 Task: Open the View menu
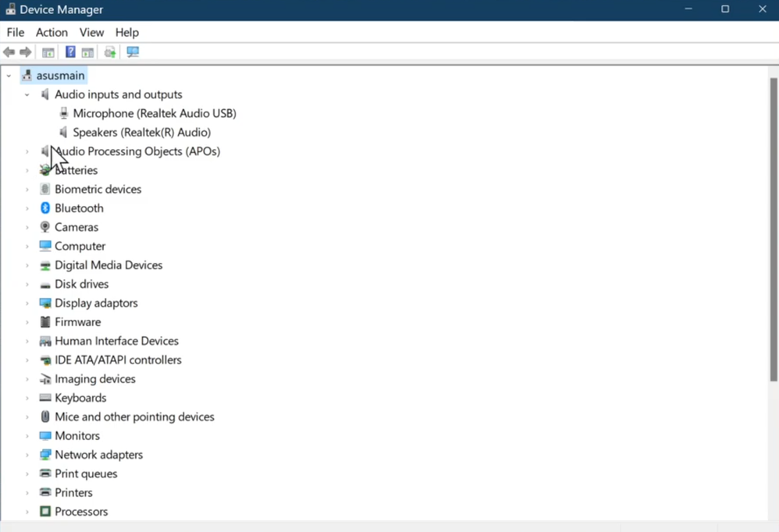[x=91, y=32]
